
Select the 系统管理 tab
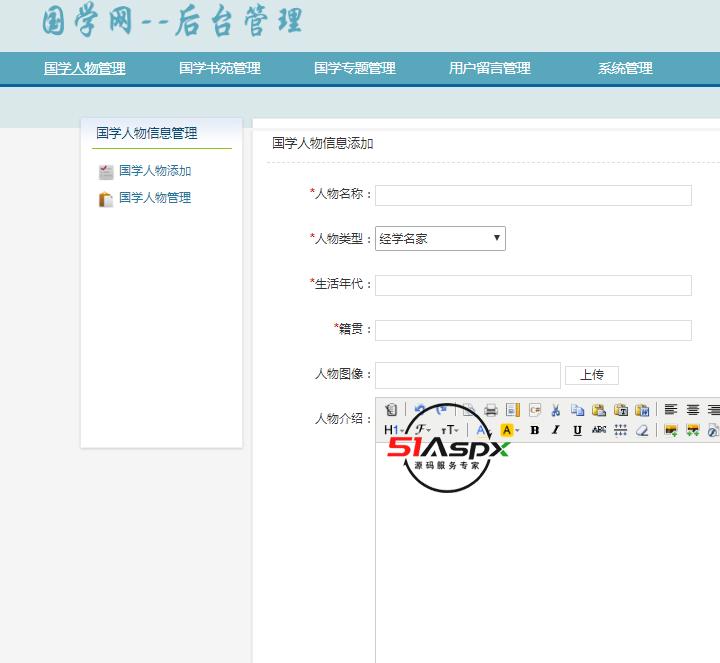625,68
